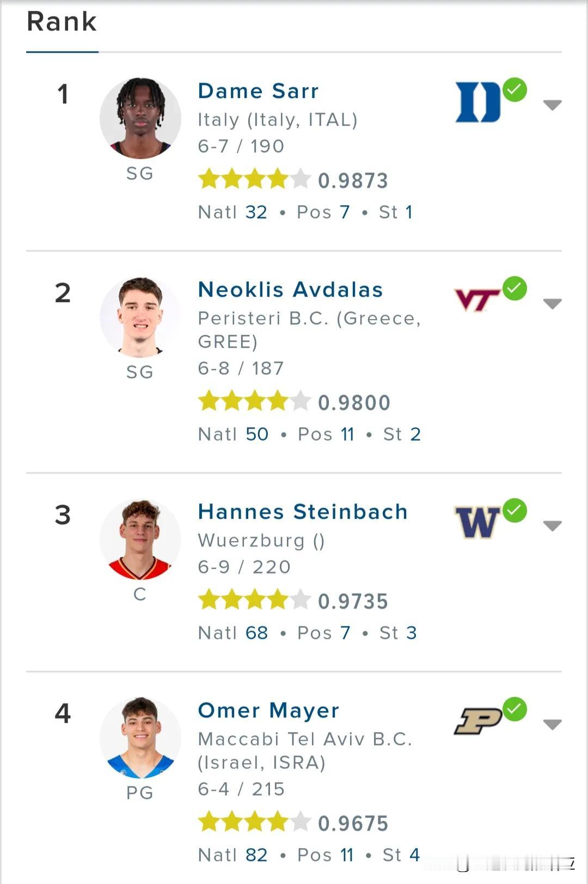Open the Virginia Tech logo
This screenshot has width=588, height=884.
pyautogui.click(x=477, y=300)
